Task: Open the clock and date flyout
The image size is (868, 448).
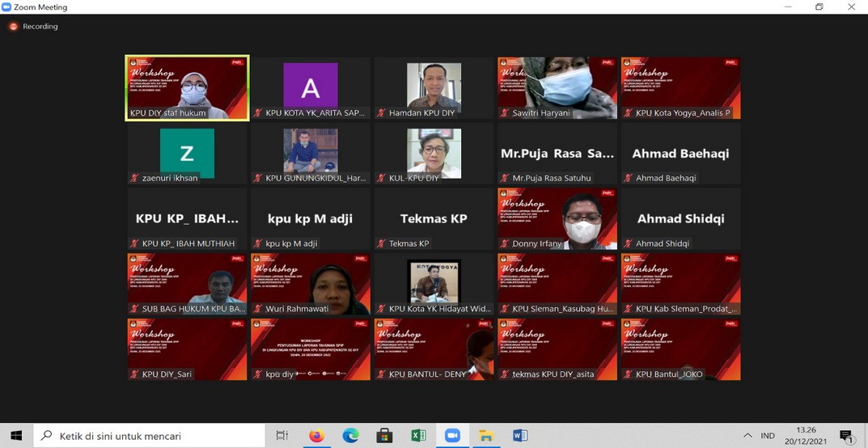Action: (x=806, y=436)
